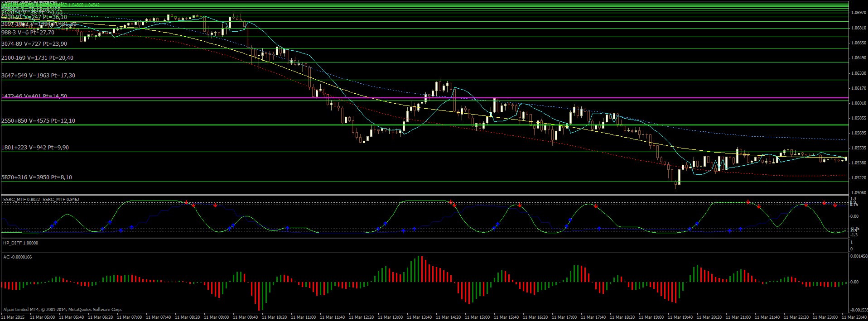
Task: Click the 0.0001458 AC scale value
Action: pos(858,256)
